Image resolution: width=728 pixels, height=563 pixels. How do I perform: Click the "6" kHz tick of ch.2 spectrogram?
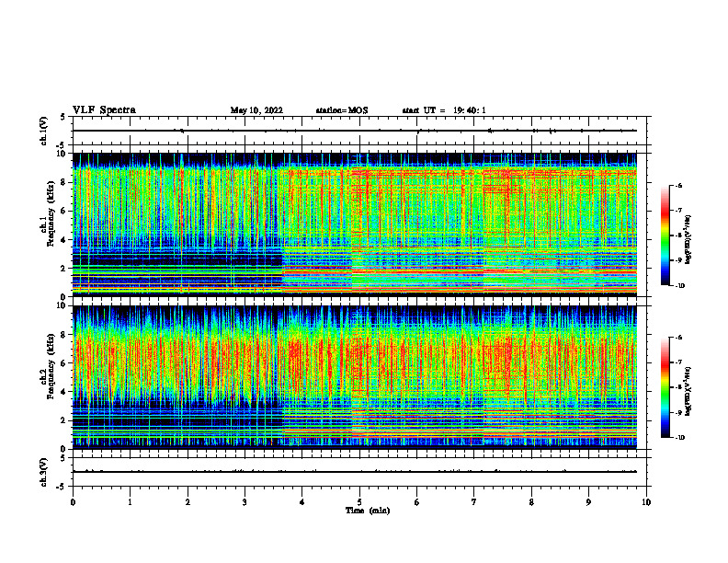point(64,363)
